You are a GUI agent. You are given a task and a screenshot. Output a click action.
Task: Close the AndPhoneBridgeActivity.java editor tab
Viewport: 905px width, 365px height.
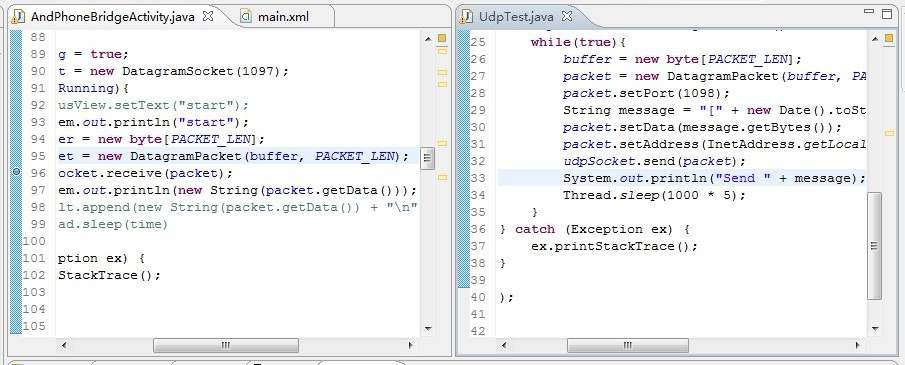(x=208, y=16)
